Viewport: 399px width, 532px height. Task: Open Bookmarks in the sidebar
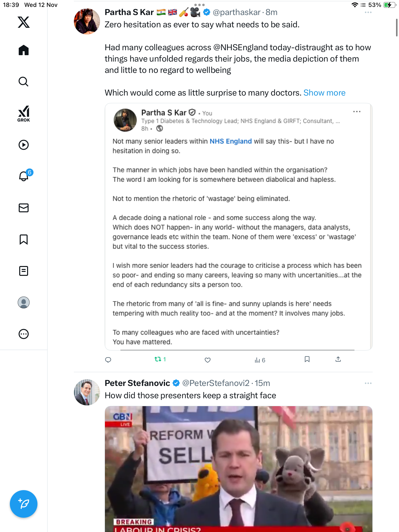click(x=24, y=239)
